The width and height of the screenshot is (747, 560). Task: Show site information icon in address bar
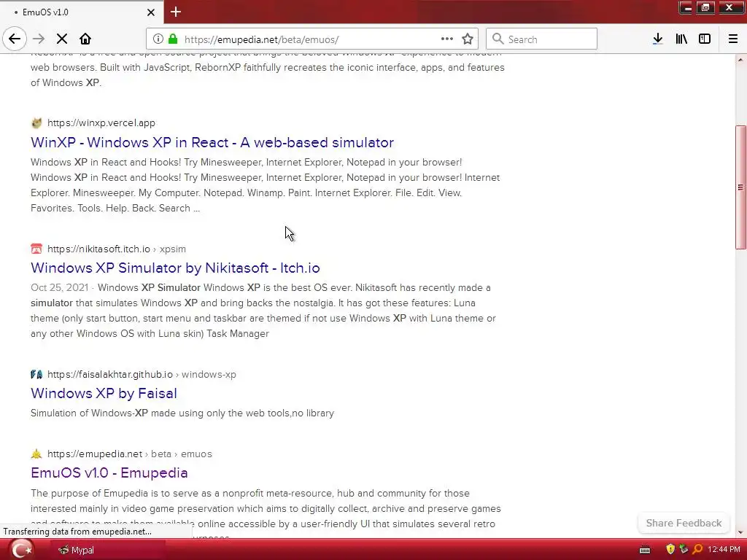(158, 39)
